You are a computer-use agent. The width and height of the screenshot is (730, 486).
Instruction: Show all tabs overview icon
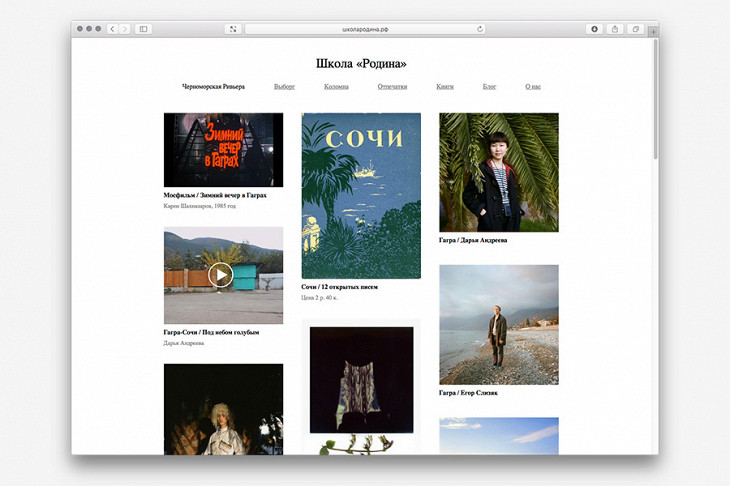click(x=635, y=29)
